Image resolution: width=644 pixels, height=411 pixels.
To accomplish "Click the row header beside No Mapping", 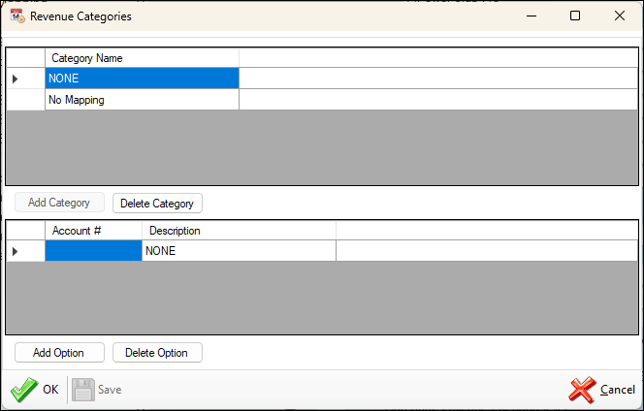I will (26, 100).
